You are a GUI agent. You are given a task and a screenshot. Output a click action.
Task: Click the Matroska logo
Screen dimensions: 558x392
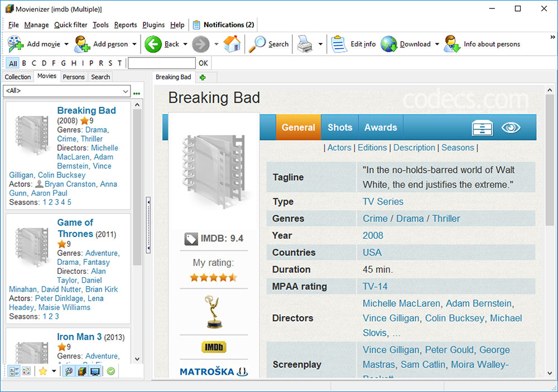[x=214, y=372]
